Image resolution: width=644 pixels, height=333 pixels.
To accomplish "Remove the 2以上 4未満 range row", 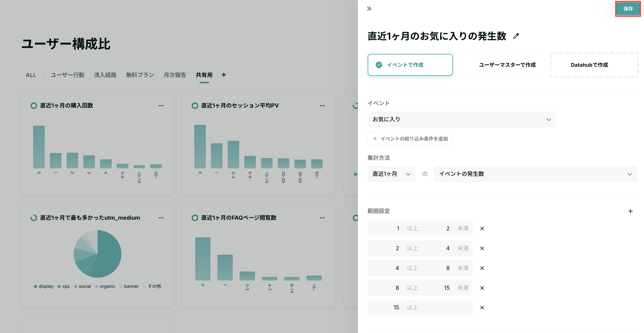I will point(482,248).
